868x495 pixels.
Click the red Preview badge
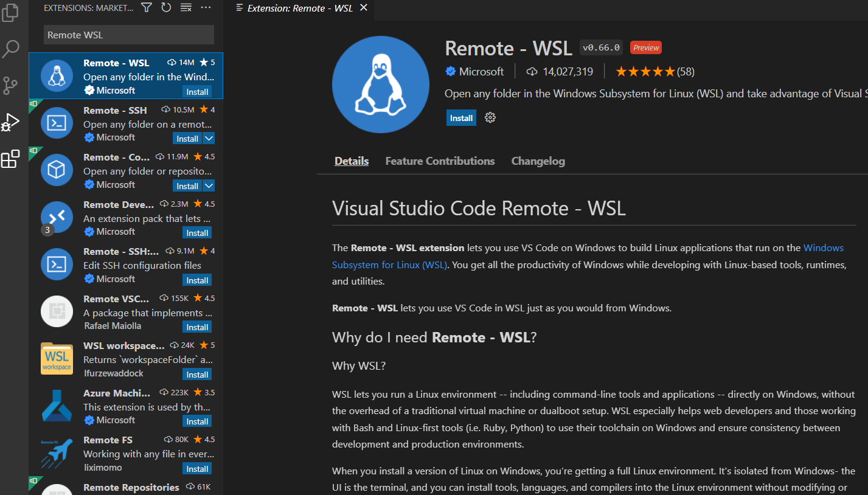click(646, 47)
